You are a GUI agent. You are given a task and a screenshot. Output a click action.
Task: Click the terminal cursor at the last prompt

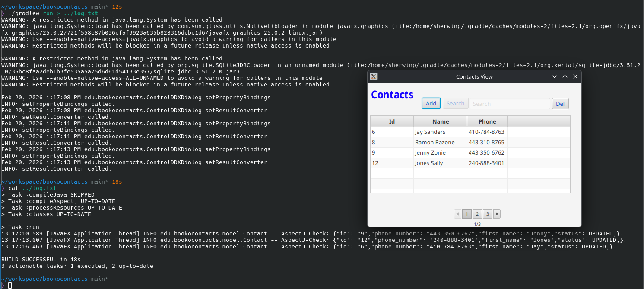pos(10,285)
